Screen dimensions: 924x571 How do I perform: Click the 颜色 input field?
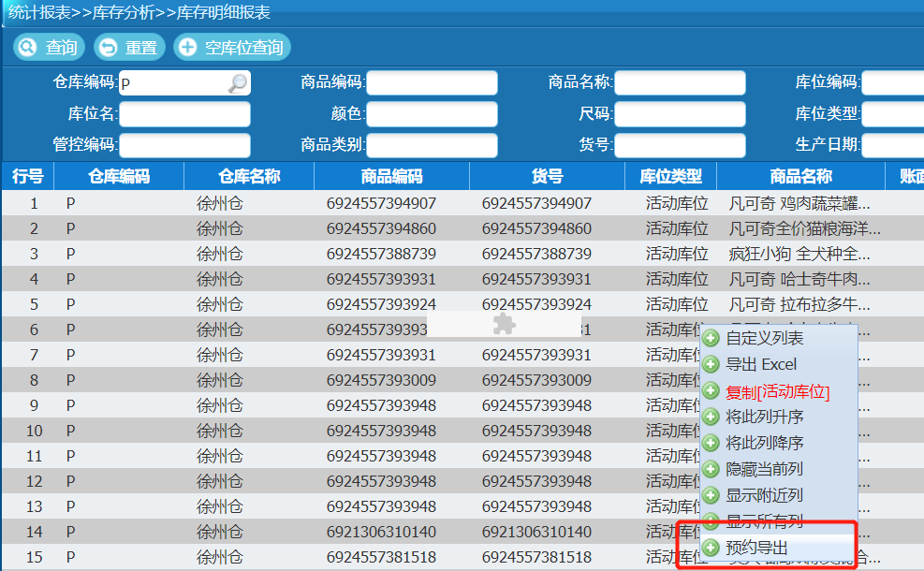coord(432,114)
